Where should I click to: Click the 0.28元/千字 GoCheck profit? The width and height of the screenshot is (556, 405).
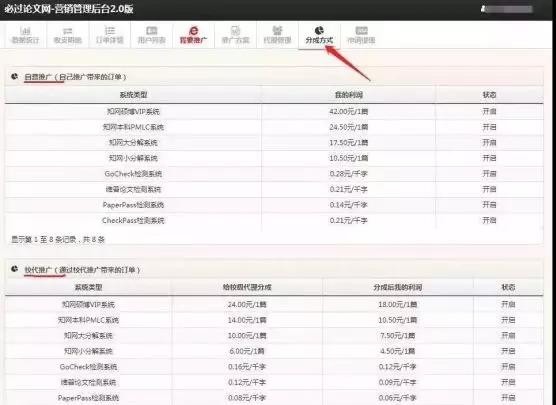point(349,174)
